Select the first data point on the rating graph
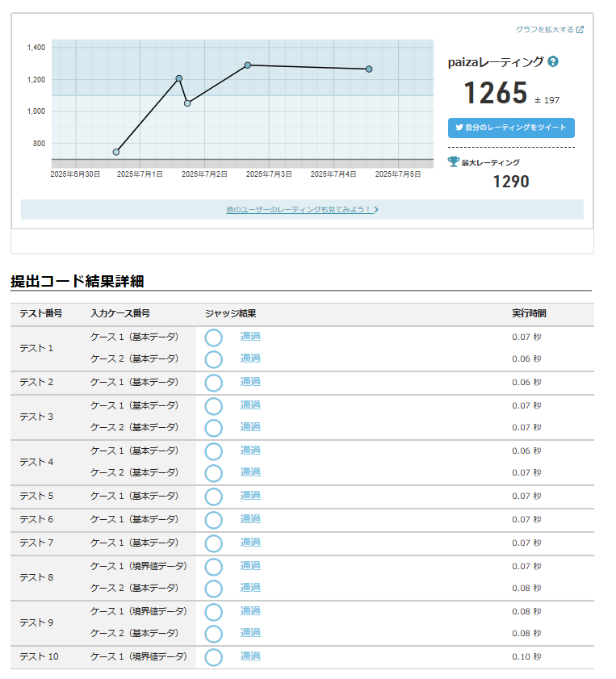The width and height of the screenshot is (616, 679). coord(116,152)
